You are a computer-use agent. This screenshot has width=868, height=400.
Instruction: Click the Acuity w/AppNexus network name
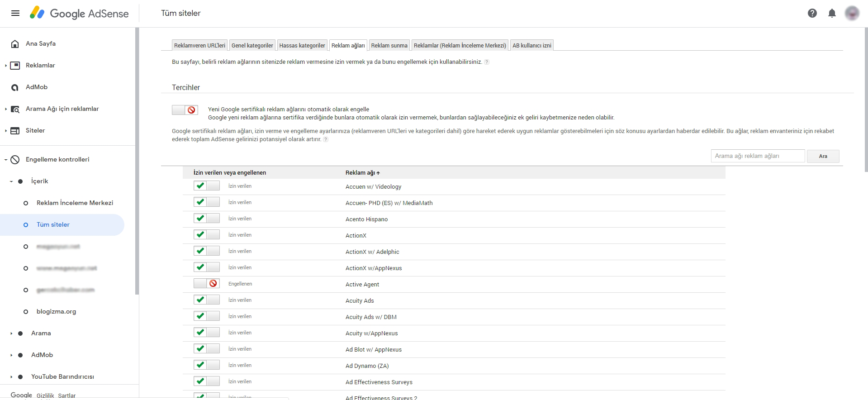click(x=372, y=333)
